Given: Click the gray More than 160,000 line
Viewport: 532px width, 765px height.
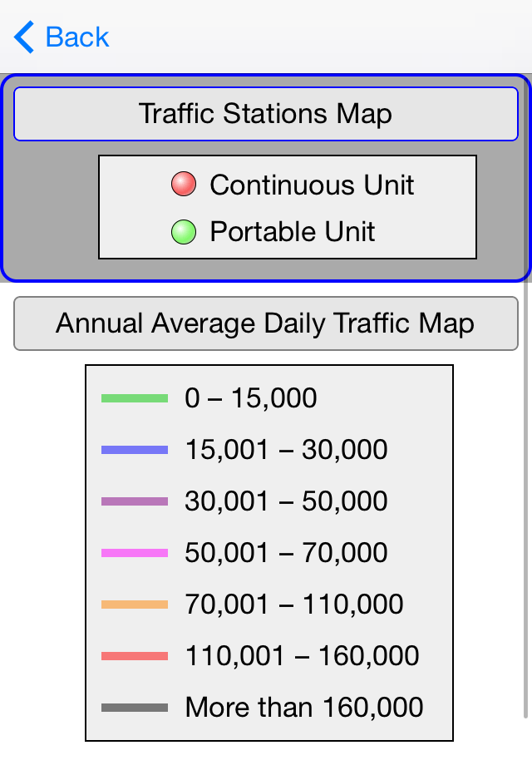Looking at the screenshot, I should coord(135,708).
